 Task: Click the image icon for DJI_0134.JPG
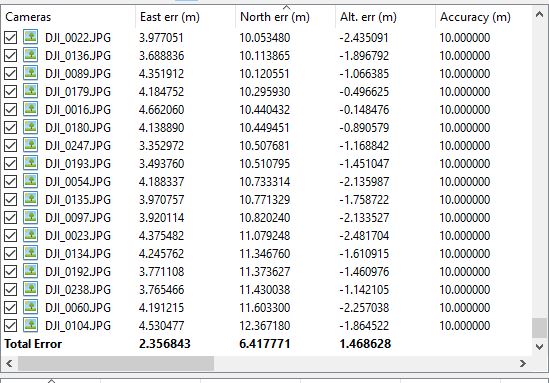tap(30, 253)
